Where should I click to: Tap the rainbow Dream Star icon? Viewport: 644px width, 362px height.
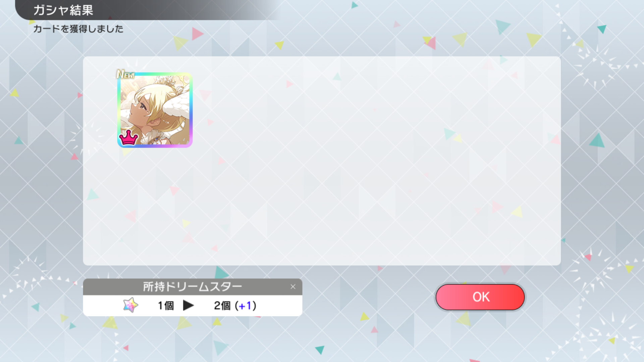(130, 305)
